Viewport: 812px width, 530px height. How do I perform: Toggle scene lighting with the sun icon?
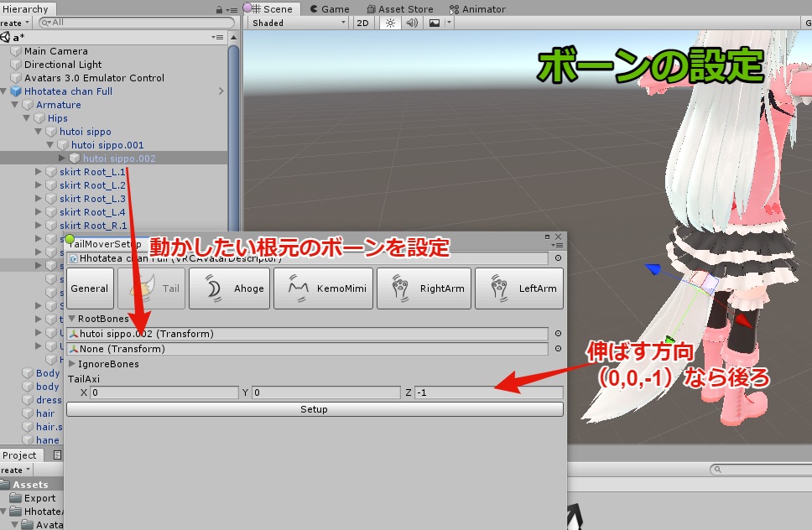coord(391,23)
